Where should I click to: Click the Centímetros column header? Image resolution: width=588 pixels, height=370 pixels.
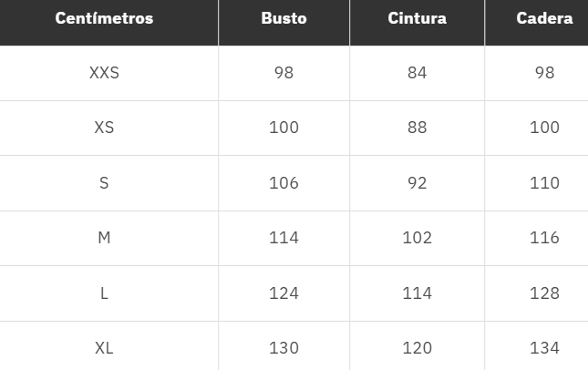click(x=104, y=19)
